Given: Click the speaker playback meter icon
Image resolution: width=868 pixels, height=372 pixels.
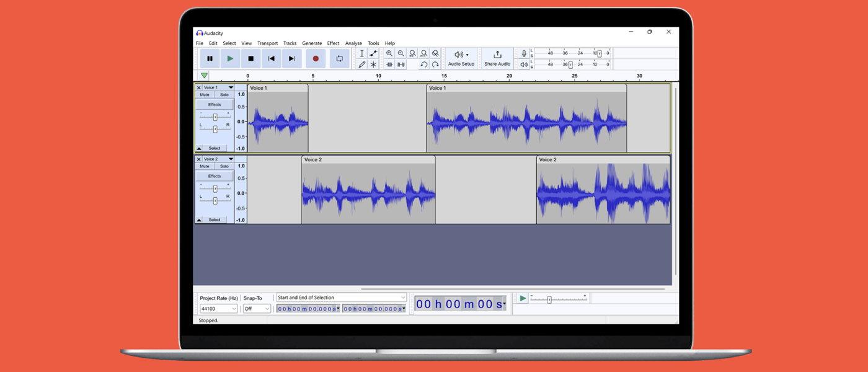Looking at the screenshot, I should point(524,64).
